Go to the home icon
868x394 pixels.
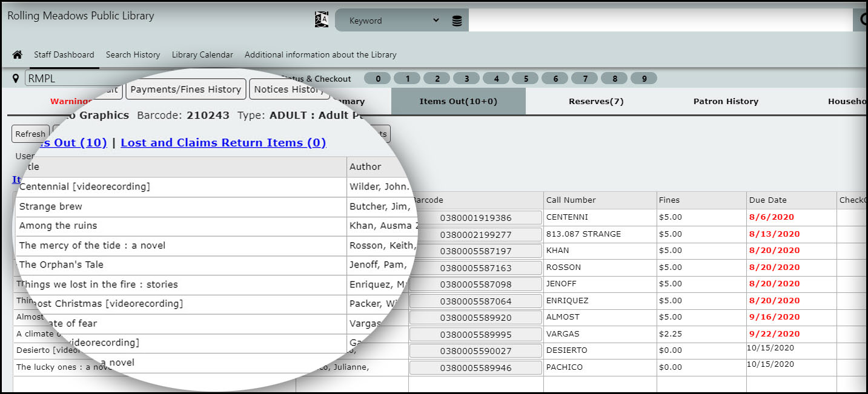pyautogui.click(x=18, y=54)
